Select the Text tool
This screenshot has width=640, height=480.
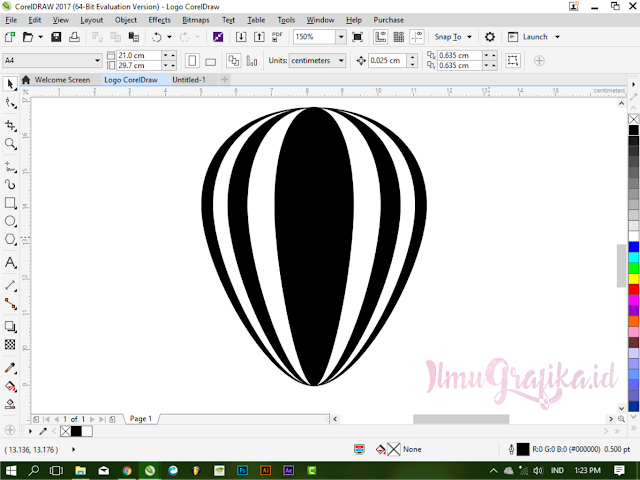coord(10,262)
